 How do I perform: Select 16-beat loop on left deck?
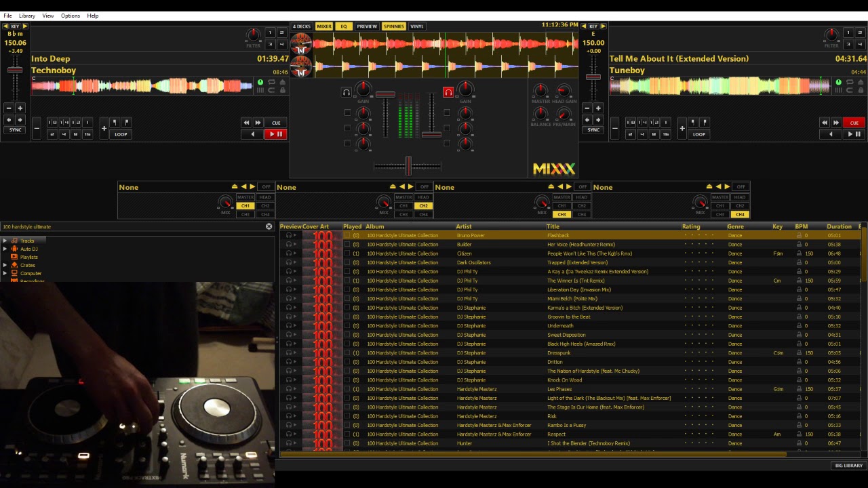[87, 134]
